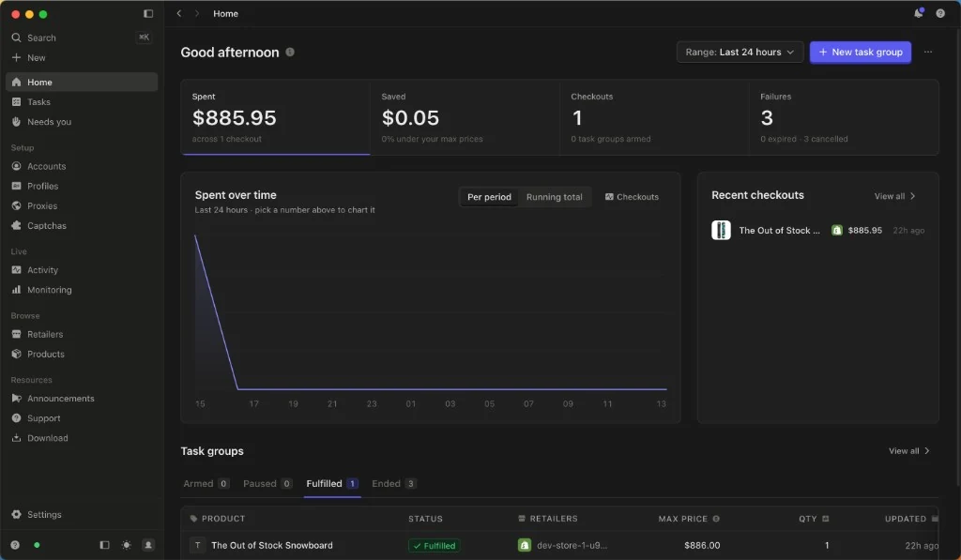Open the Range: Last 24 hours dropdown
The height and width of the screenshot is (560, 961).
(740, 53)
